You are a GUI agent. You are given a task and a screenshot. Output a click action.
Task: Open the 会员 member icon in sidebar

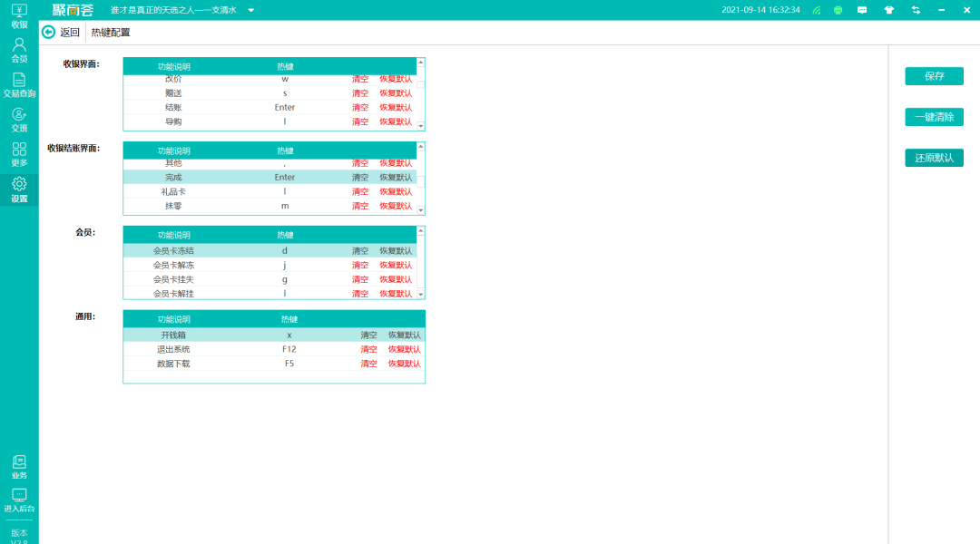point(19,44)
